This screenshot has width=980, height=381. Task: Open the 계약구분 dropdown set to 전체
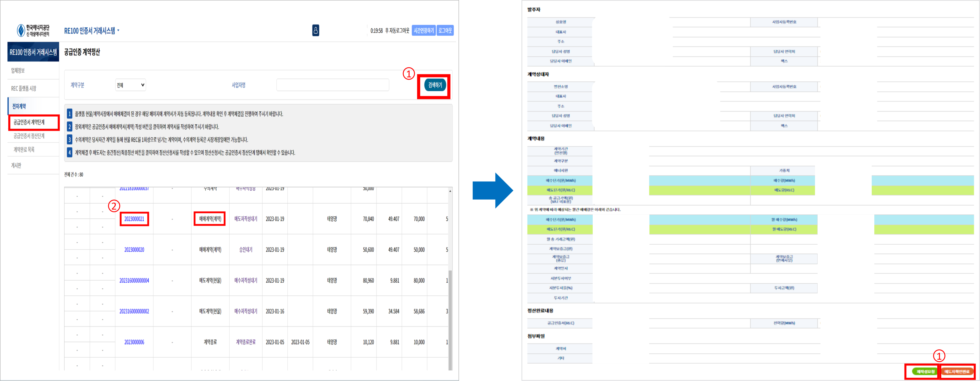[131, 85]
